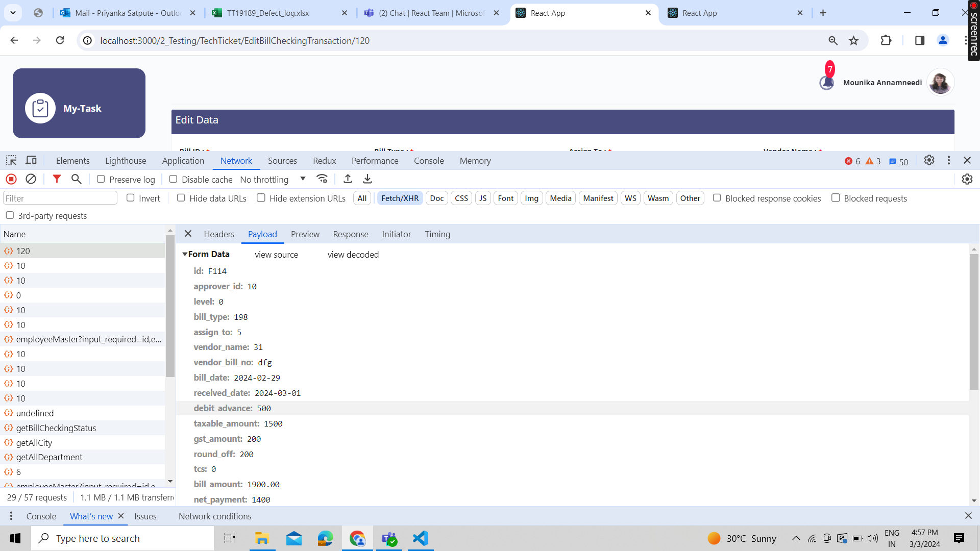The height and width of the screenshot is (551, 980).
Task: Open Chrome extensions puzzle icon
Action: click(886, 40)
